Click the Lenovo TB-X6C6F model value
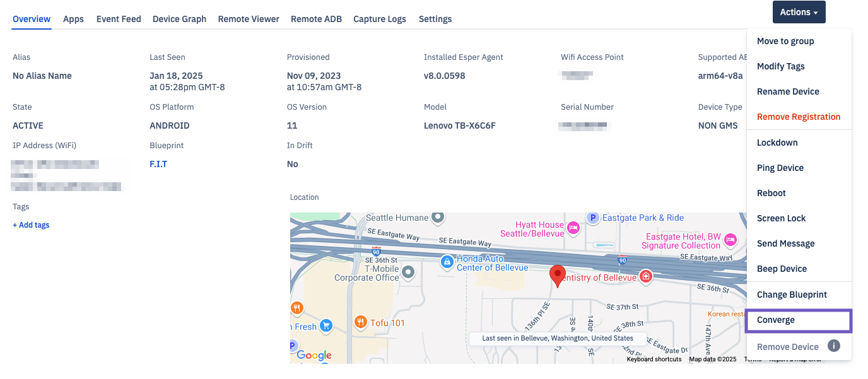The height and width of the screenshot is (379, 868). pos(460,125)
